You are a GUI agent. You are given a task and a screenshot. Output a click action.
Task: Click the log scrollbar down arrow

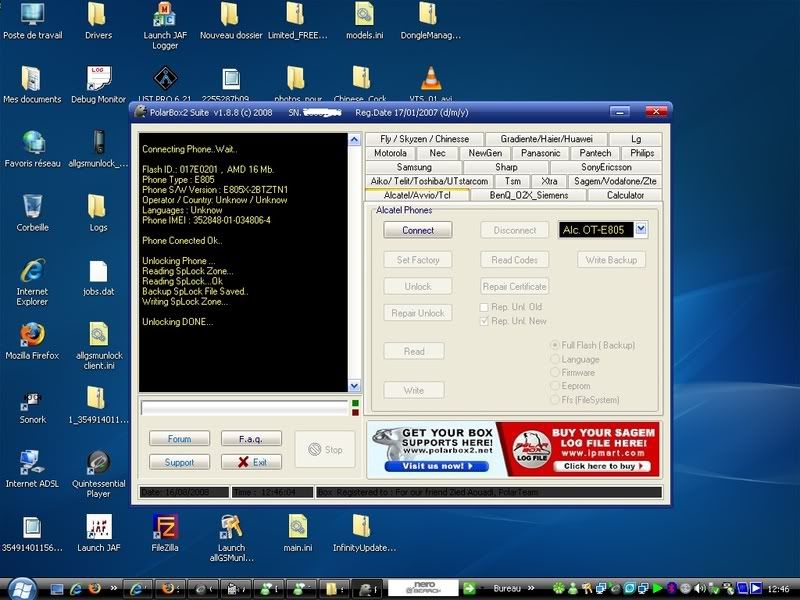[354, 386]
